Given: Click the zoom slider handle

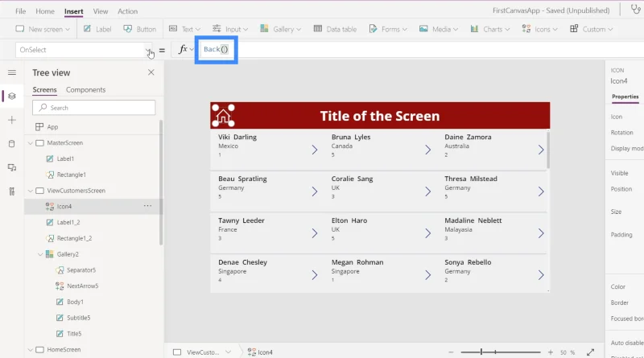Looking at the screenshot, I should 481,352.
